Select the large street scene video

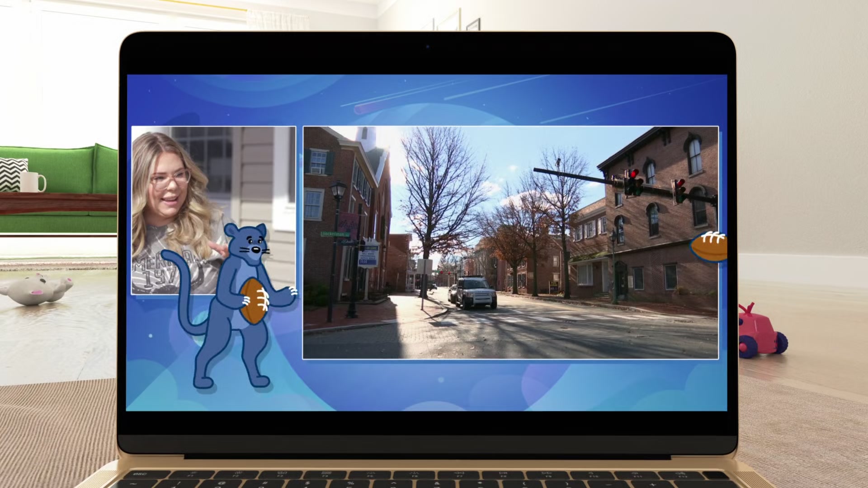click(510, 242)
